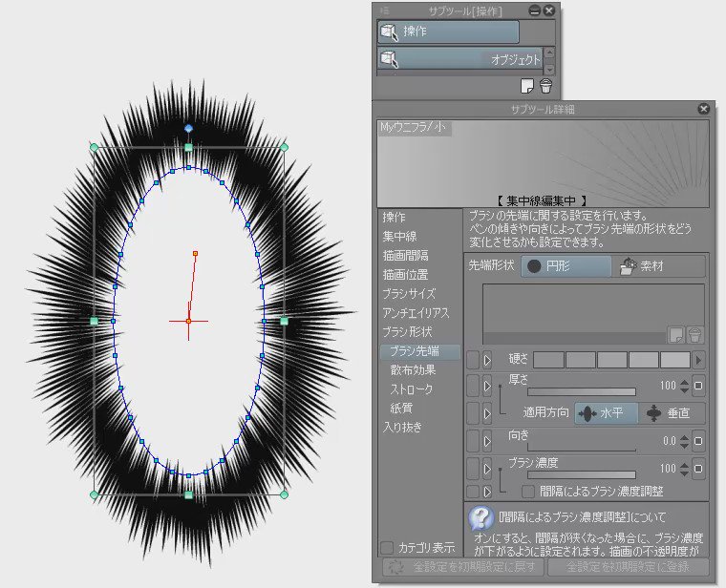Switch hardness indicator to slider display arrow
Viewport: 726px width, 588px height.
click(x=698, y=360)
